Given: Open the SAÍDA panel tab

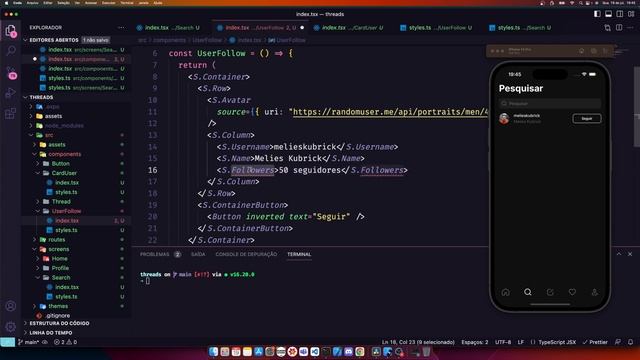Looking at the screenshot, I should (198, 254).
